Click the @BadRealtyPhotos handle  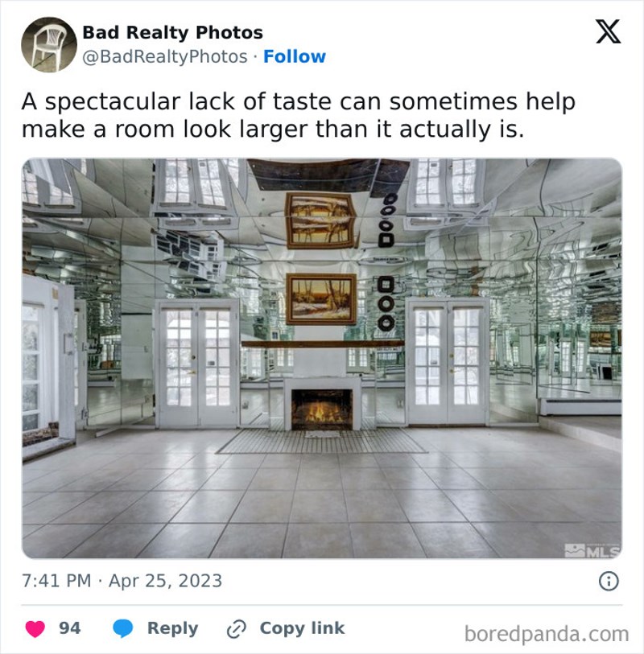pyautogui.click(x=165, y=57)
